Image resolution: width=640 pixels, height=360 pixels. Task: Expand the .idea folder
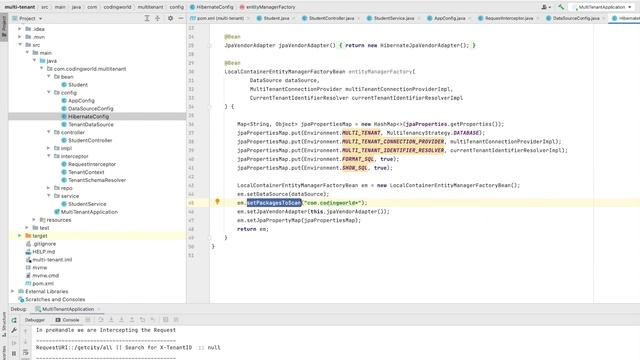click(20, 29)
